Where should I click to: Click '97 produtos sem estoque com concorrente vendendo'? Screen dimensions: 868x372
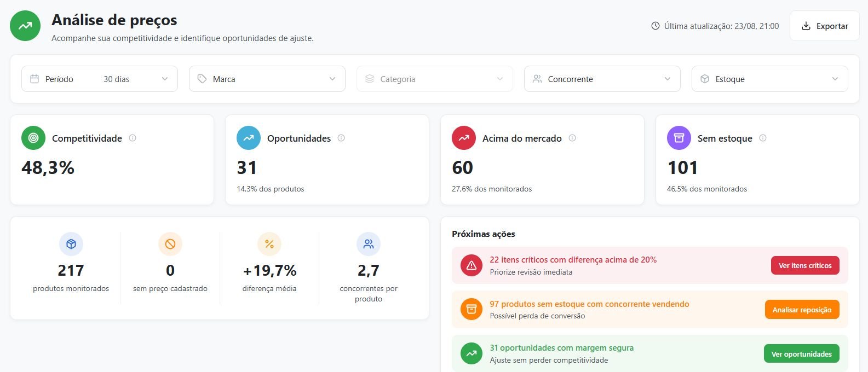(x=589, y=304)
